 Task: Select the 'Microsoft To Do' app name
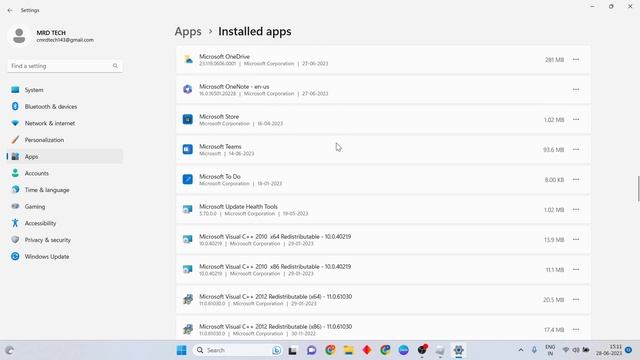pos(220,177)
